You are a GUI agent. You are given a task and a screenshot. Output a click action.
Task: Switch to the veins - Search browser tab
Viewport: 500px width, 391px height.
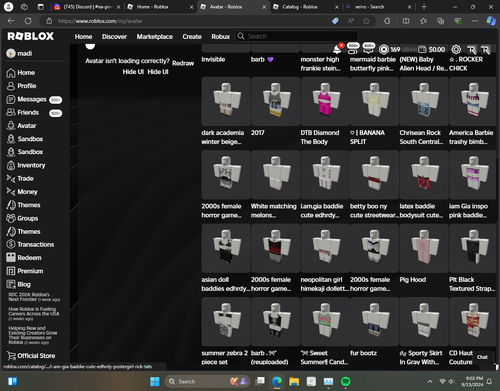pos(379,7)
